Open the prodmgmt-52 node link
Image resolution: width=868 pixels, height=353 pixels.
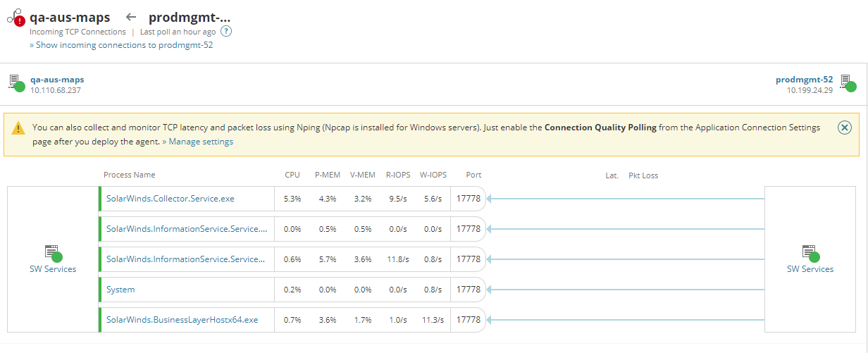(x=804, y=80)
